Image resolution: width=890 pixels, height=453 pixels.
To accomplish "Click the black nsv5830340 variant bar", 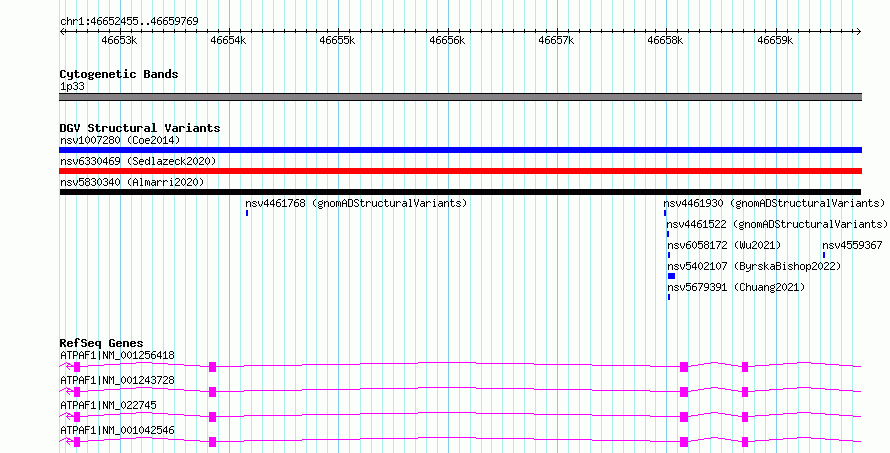I will tap(460, 192).
